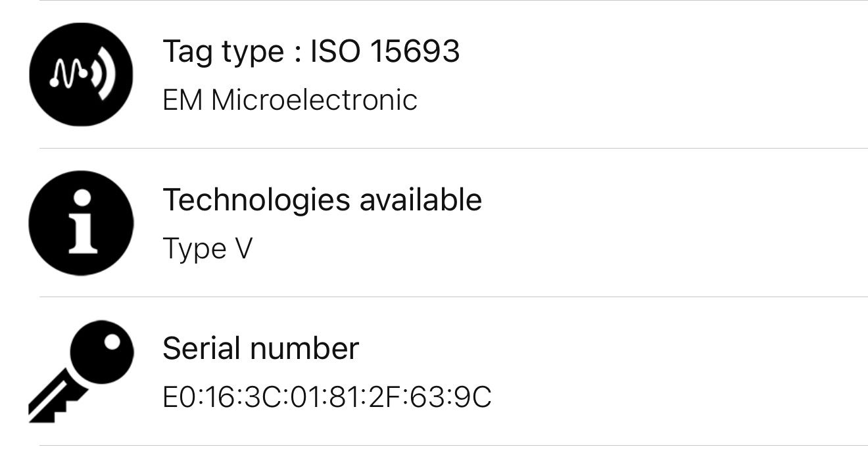Tap the EM Microelectronic manufacturer text
The image size is (868, 453).
[290, 100]
